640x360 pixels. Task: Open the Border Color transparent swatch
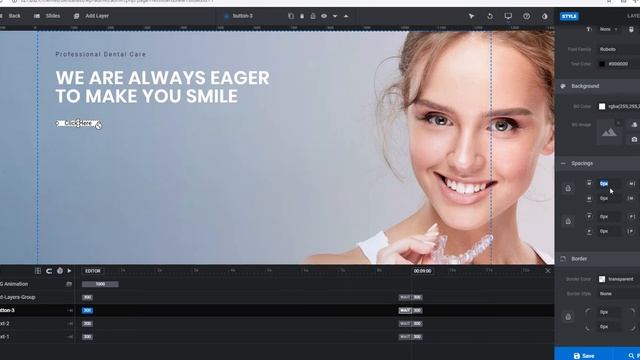(x=602, y=279)
